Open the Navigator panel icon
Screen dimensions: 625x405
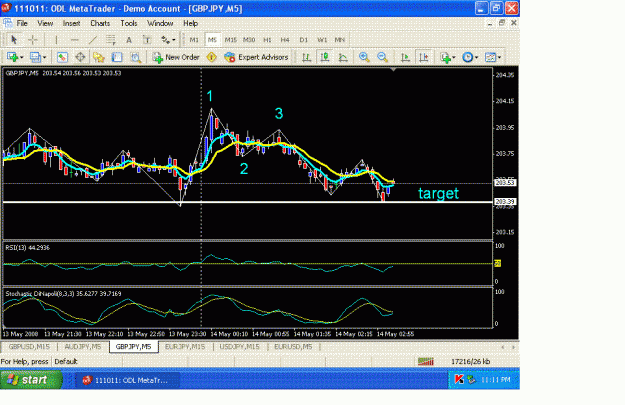[x=98, y=57]
